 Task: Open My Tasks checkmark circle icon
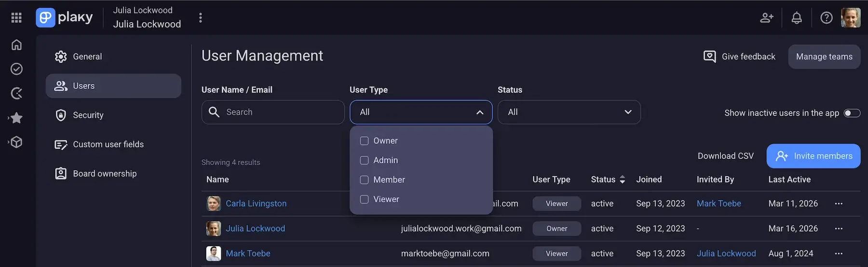coord(16,69)
